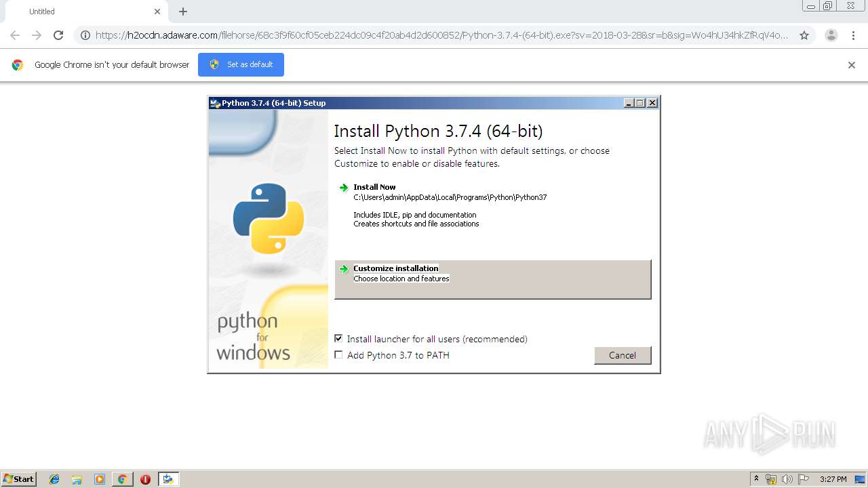Click the address bar URL
Viewport: 868px width, 488px height.
point(441,35)
